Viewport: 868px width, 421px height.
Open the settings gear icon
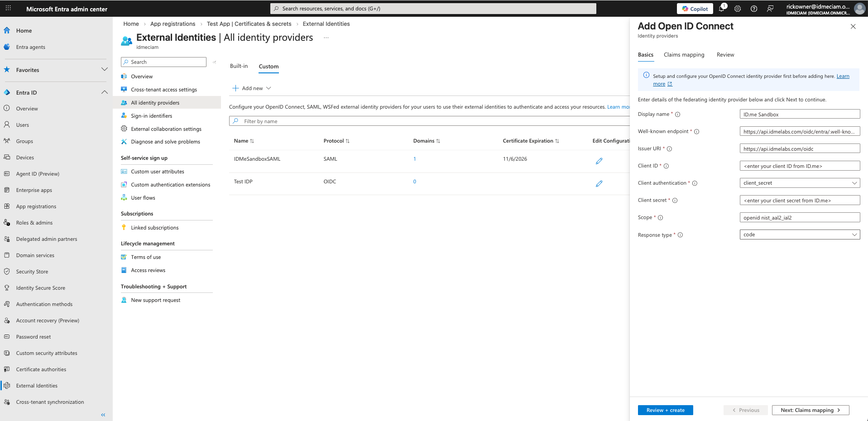click(x=738, y=8)
